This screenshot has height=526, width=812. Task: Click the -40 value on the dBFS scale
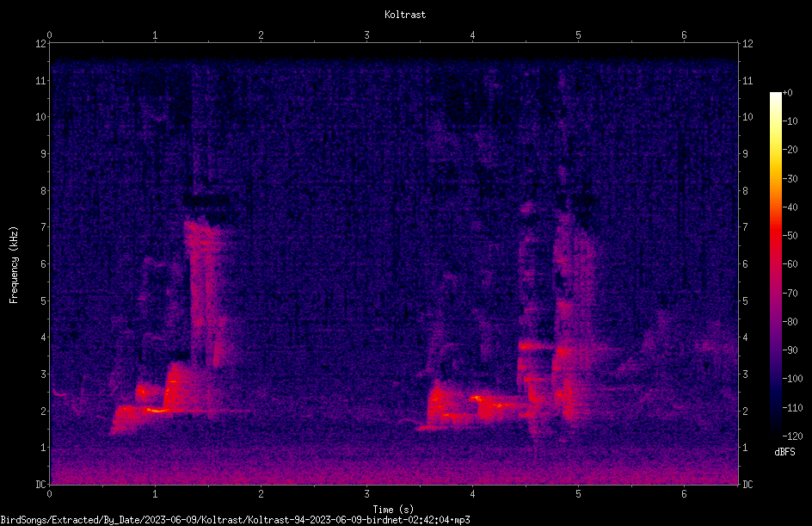pyautogui.click(x=790, y=207)
